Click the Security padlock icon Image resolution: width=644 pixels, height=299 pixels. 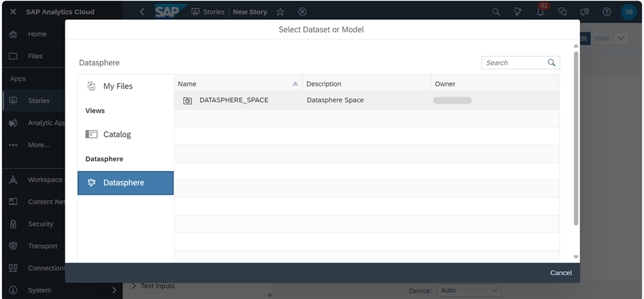point(13,224)
